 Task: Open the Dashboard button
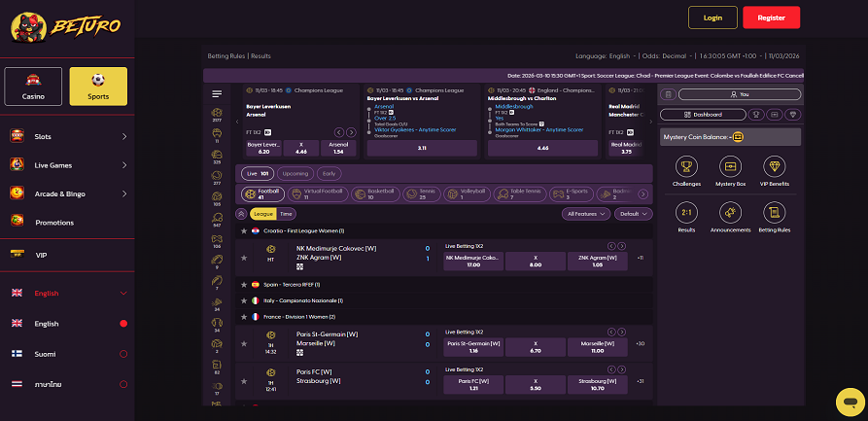pos(703,115)
